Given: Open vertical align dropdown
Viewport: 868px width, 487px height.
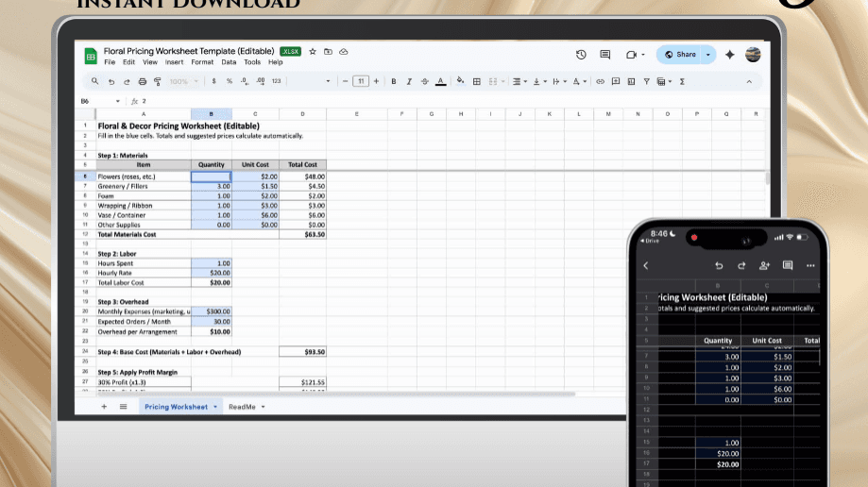Looking at the screenshot, I should click(x=539, y=81).
